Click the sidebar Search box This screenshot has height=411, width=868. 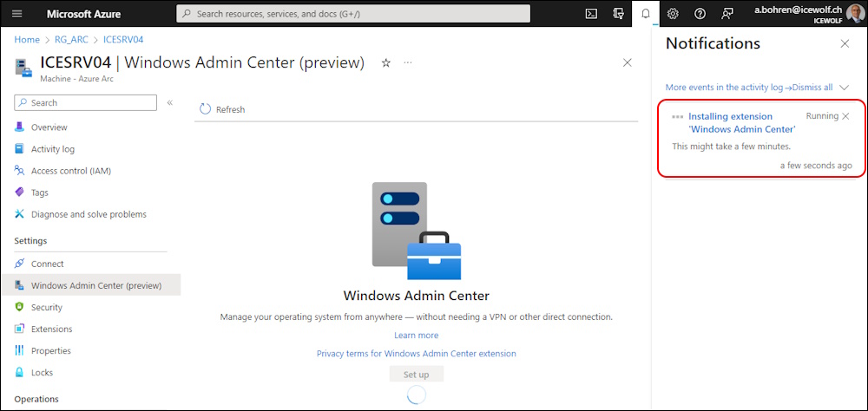point(85,102)
